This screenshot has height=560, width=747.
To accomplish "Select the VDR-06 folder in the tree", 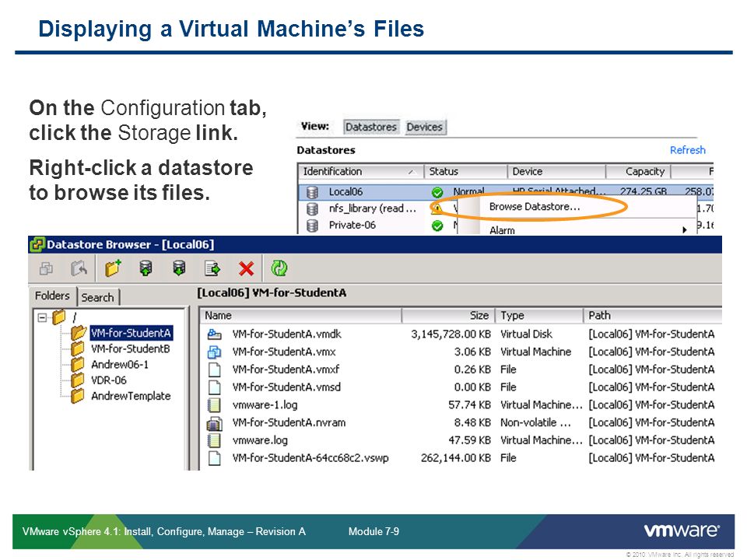I will (109, 380).
